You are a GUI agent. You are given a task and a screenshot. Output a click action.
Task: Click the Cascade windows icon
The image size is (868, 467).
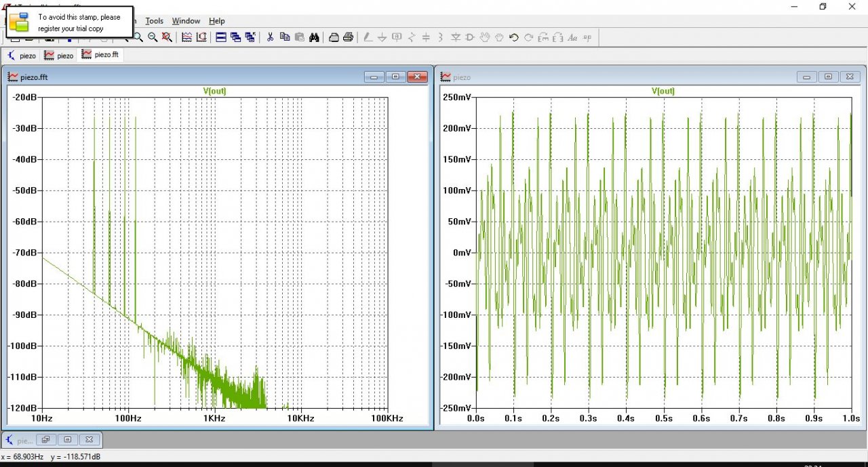(x=235, y=37)
